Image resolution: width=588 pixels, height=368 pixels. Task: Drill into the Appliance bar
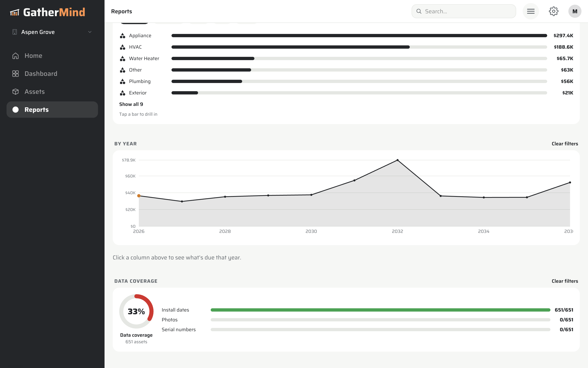tap(359, 36)
